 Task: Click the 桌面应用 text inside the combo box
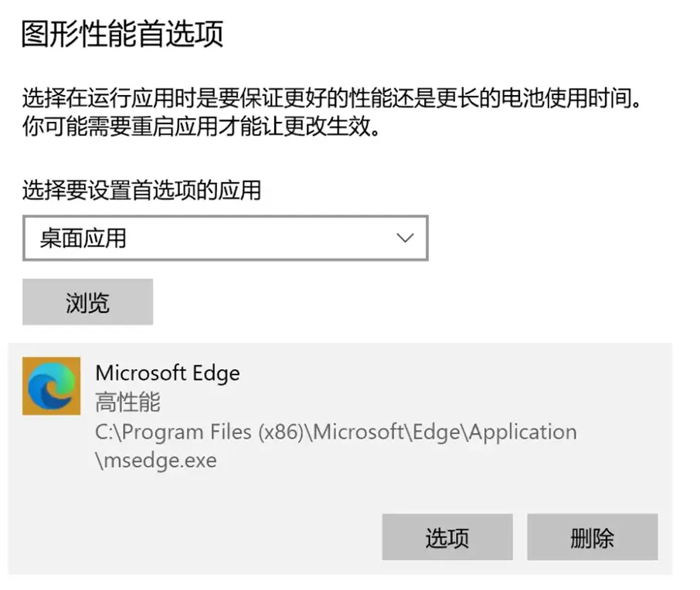tap(83, 238)
